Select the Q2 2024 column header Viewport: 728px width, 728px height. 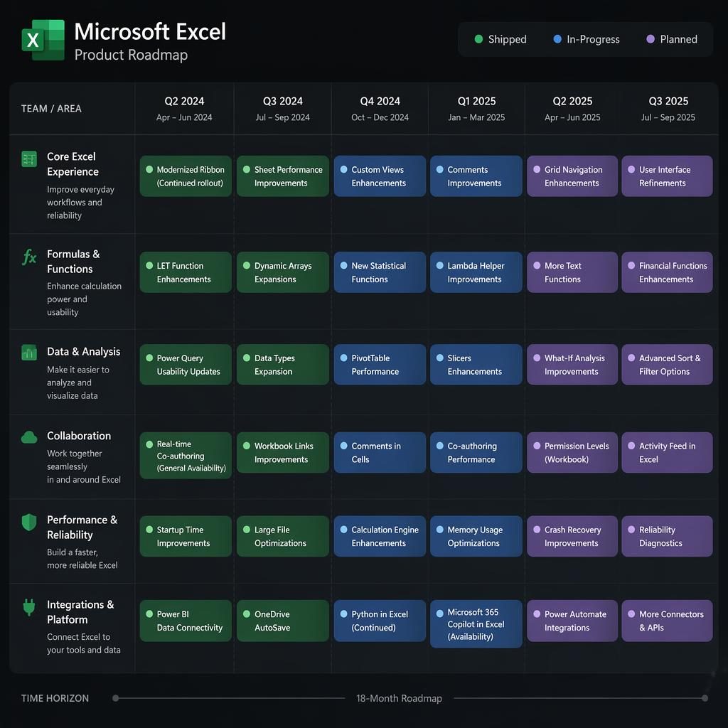[x=184, y=109]
